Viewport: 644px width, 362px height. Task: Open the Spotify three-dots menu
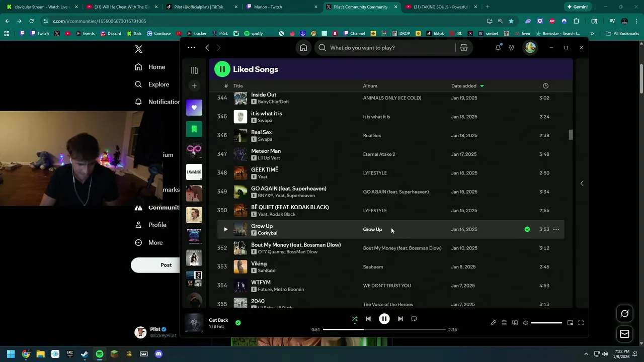(x=191, y=47)
